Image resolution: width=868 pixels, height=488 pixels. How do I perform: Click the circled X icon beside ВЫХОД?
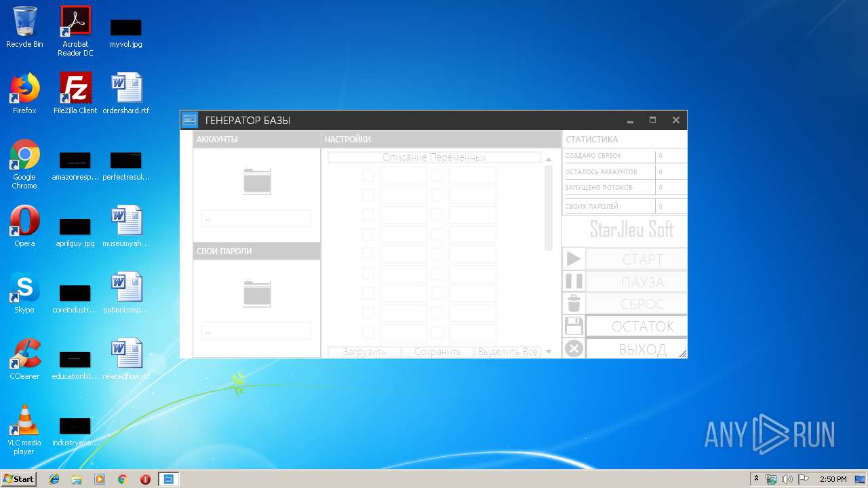click(x=574, y=348)
